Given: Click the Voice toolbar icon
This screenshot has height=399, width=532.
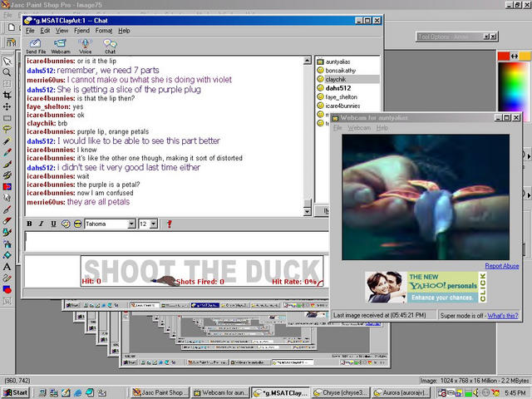Looking at the screenshot, I should point(85,47).
